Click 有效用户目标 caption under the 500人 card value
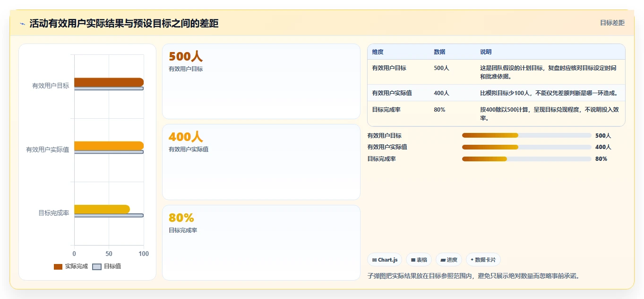 pyautogui.click(x=186, y=69)
